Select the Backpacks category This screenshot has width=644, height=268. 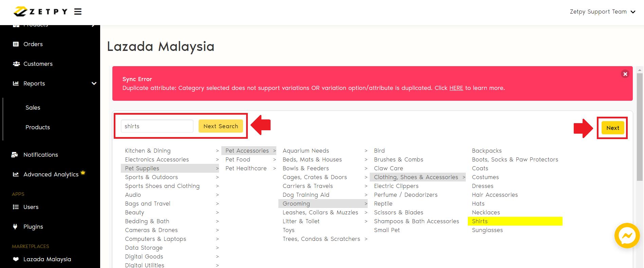[486, 151]
